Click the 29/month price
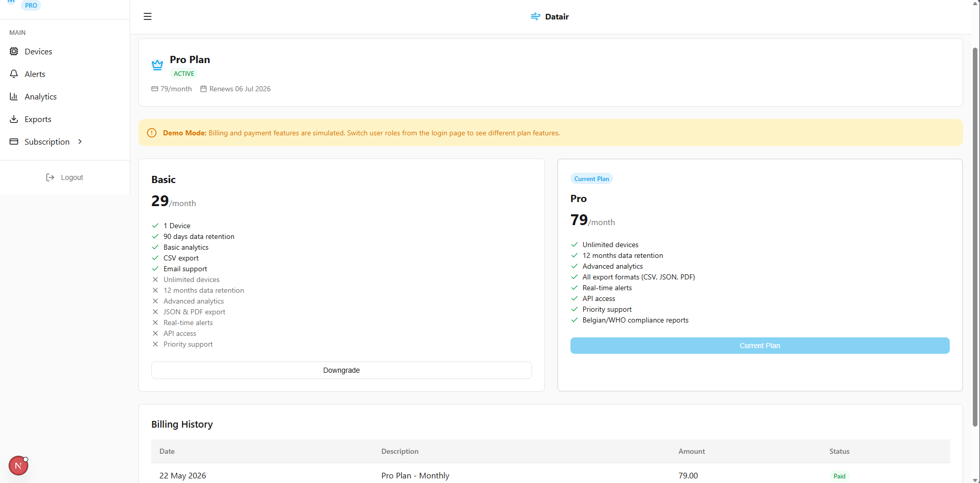The image size is (980, 483). tap(174, 201)
